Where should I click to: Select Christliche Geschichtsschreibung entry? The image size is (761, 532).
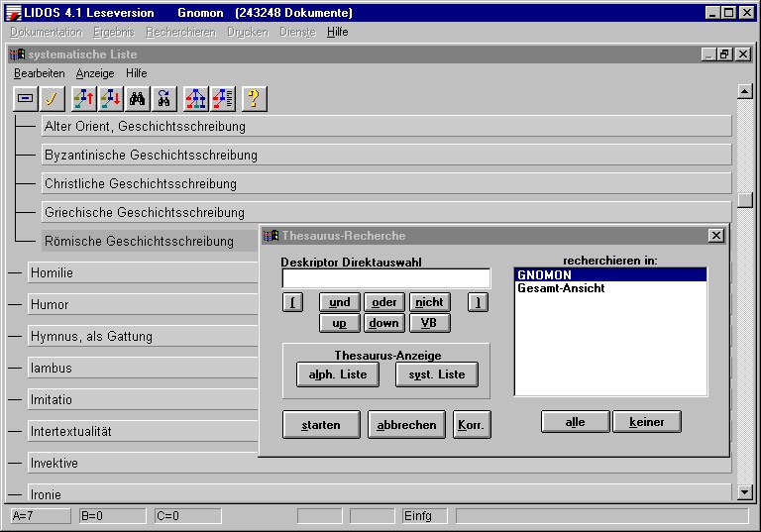point(386,183)
